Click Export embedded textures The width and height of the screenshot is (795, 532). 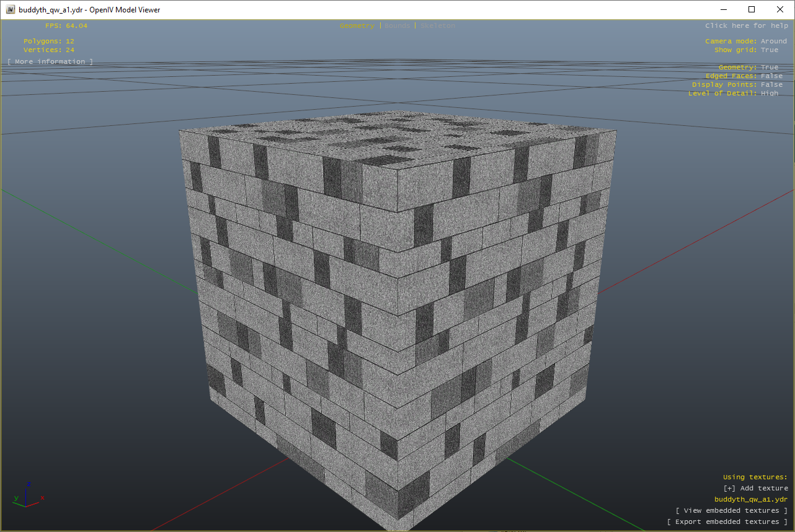point(727,522)
